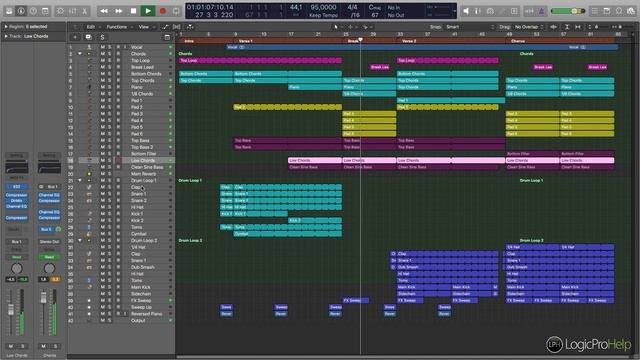
Task: Open Quick Help question-mark icon
Action: pos(33,11)
